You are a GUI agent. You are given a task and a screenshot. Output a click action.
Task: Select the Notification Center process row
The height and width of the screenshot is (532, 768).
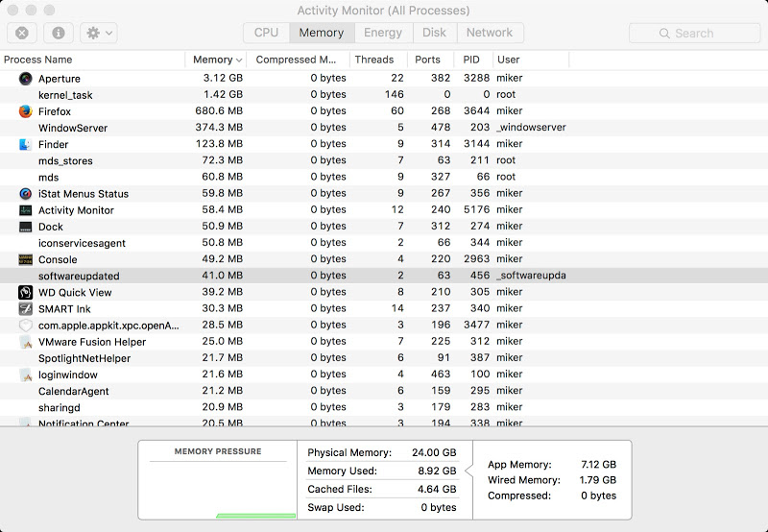(384, 422)
